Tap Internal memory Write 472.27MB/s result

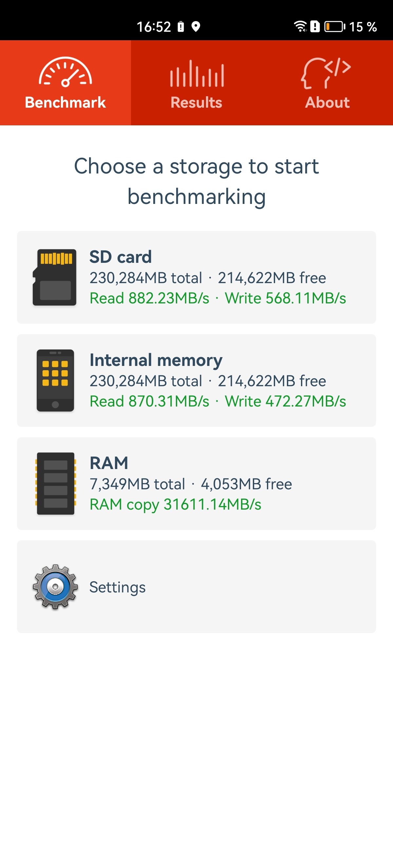coord(286,401)
